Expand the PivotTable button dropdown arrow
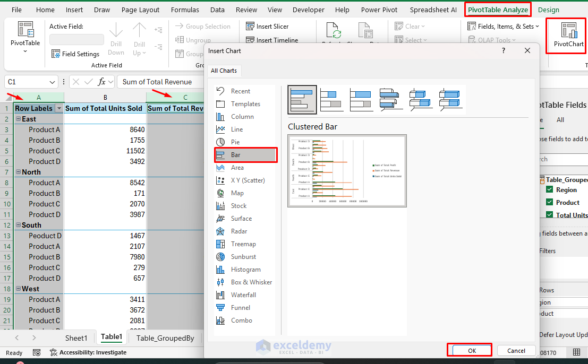This screenshot has height=364, width=588. (25, 51)
